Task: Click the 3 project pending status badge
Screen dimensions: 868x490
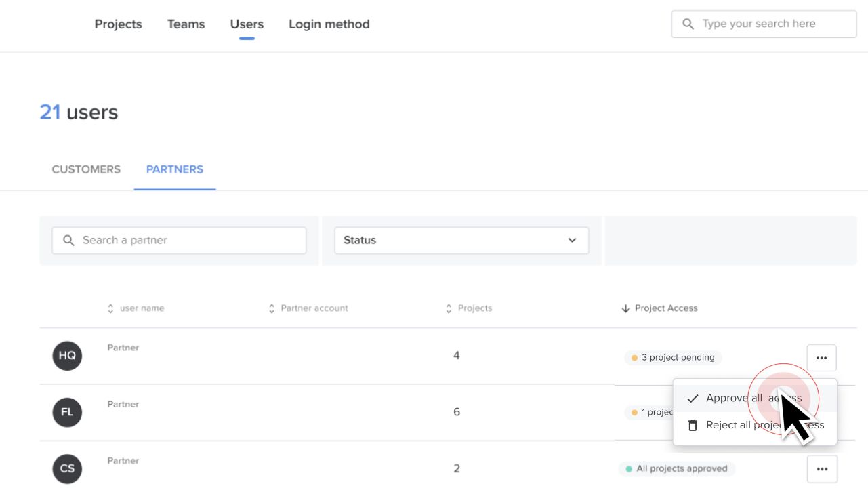Action: coord(674,358)
